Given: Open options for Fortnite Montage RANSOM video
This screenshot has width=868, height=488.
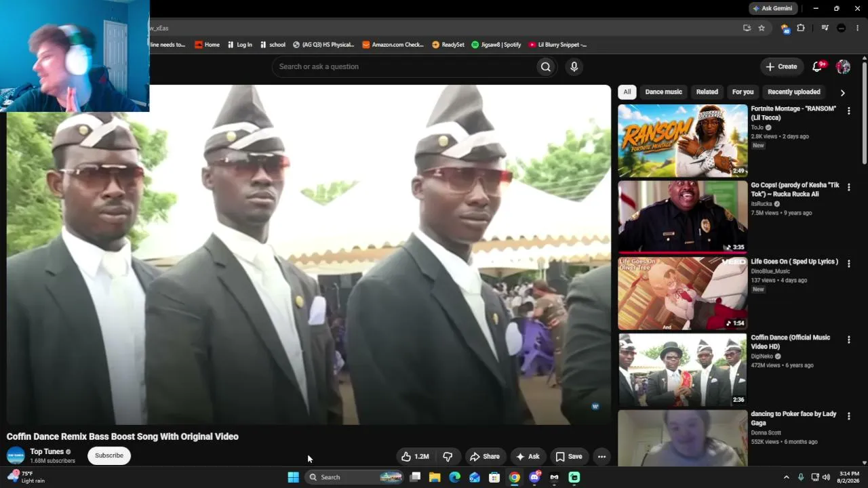Looking at the screenshot, I should coord(848,110).
